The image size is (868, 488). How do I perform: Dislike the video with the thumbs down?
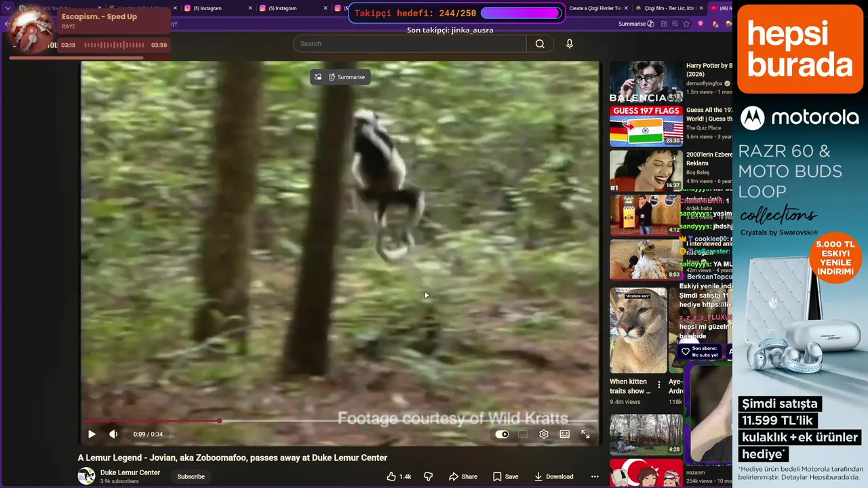click(x=428, y=476)
